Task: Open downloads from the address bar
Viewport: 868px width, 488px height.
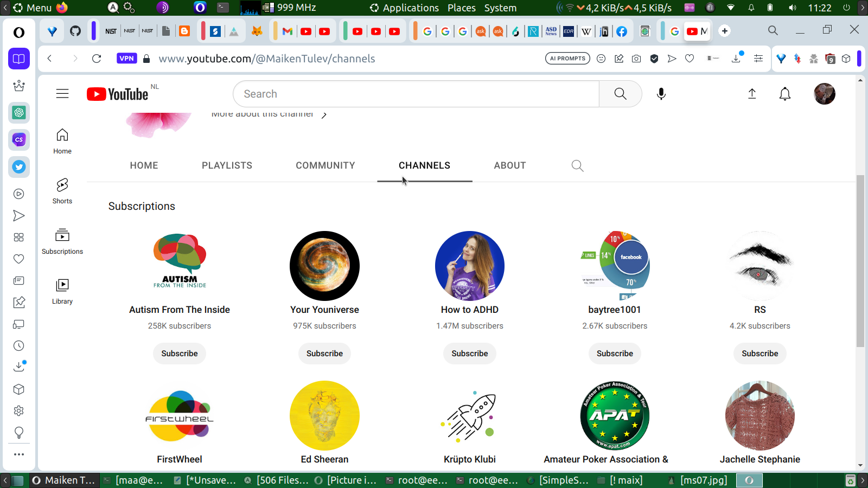Action: point(736,59)
